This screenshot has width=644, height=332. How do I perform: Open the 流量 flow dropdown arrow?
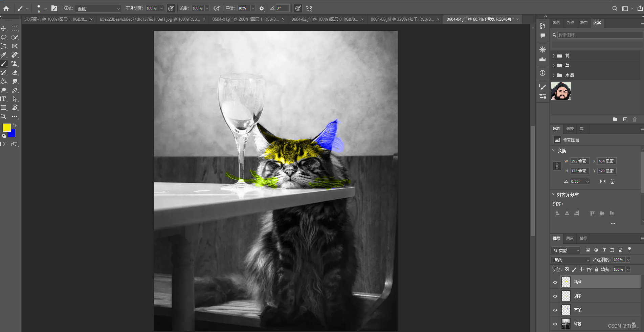207,8
